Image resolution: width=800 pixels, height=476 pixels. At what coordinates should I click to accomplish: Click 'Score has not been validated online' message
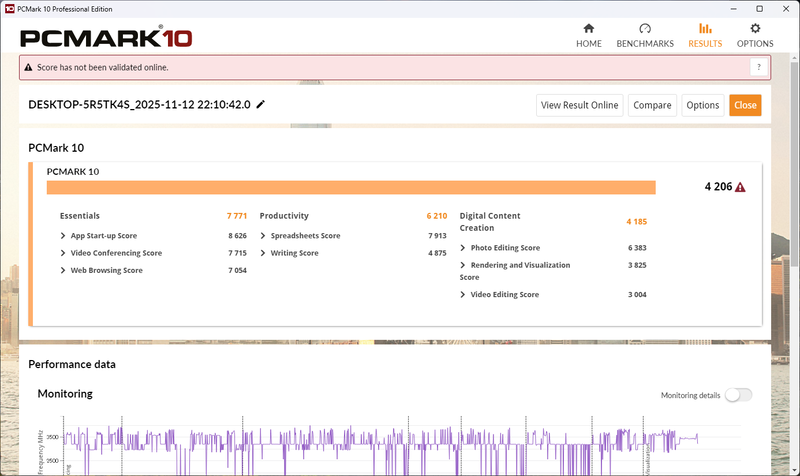(x=103, y=67)
